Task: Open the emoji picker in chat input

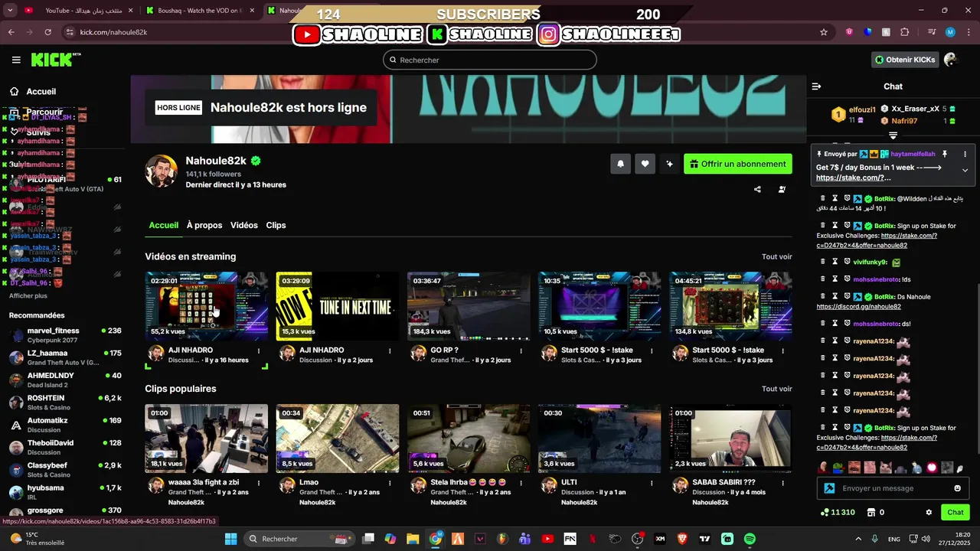Action: pos(957,488)
